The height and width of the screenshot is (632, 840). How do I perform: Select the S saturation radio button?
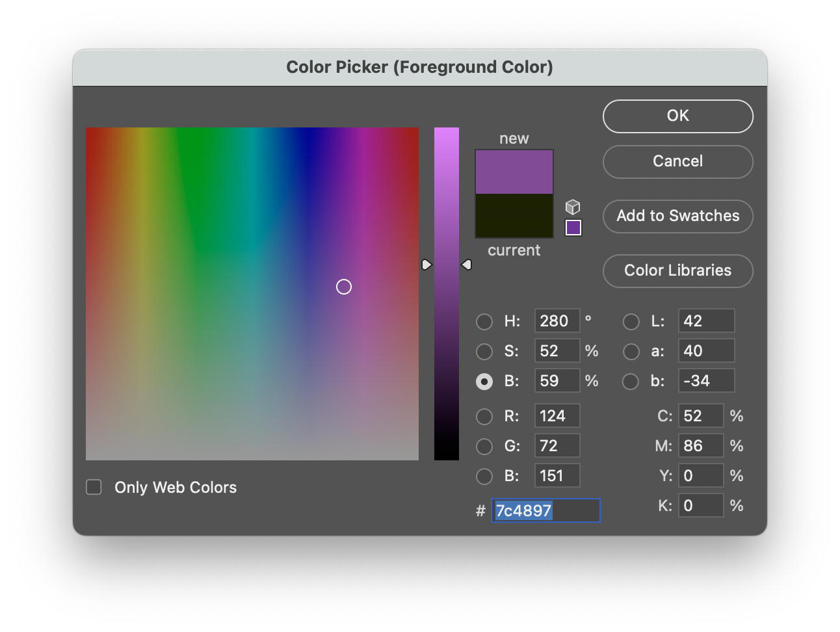click(x=484, y=351)
